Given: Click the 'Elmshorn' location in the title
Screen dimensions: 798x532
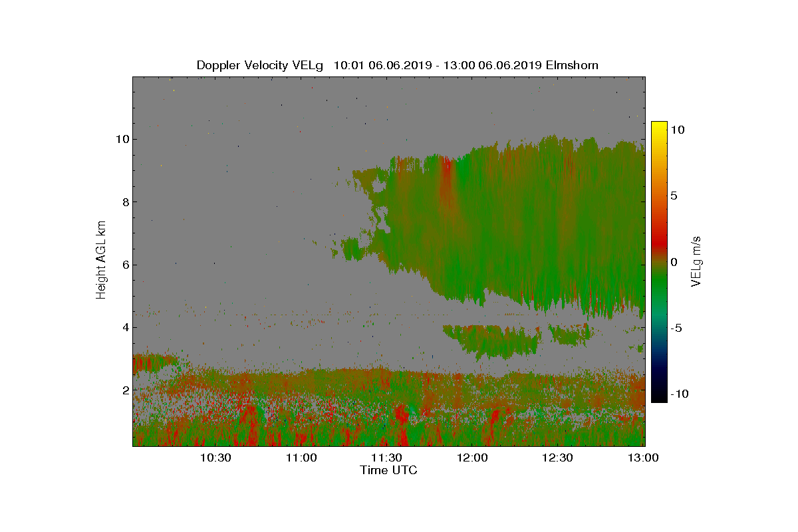Looking at the screenshot, I should pos(572,65).
